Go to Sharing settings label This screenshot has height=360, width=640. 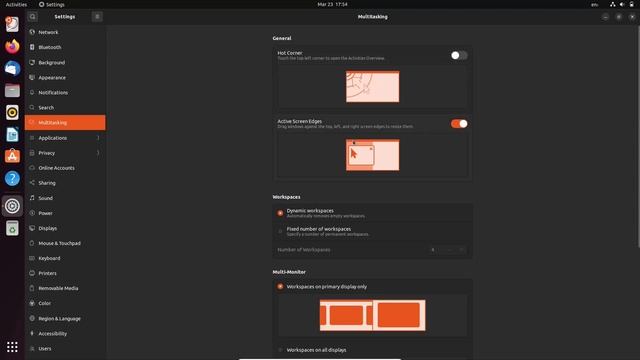click(47, 183)
